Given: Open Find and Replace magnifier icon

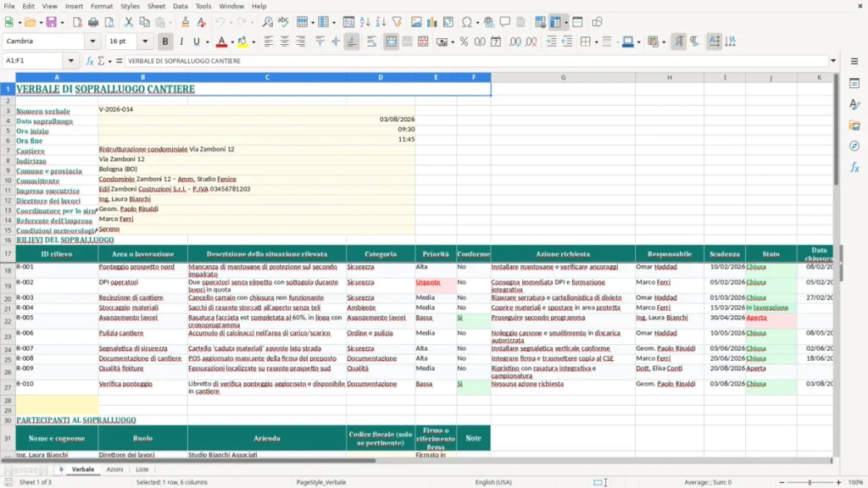Looking at the screenshot, I should pyautogui.click(x=267, y=22).
